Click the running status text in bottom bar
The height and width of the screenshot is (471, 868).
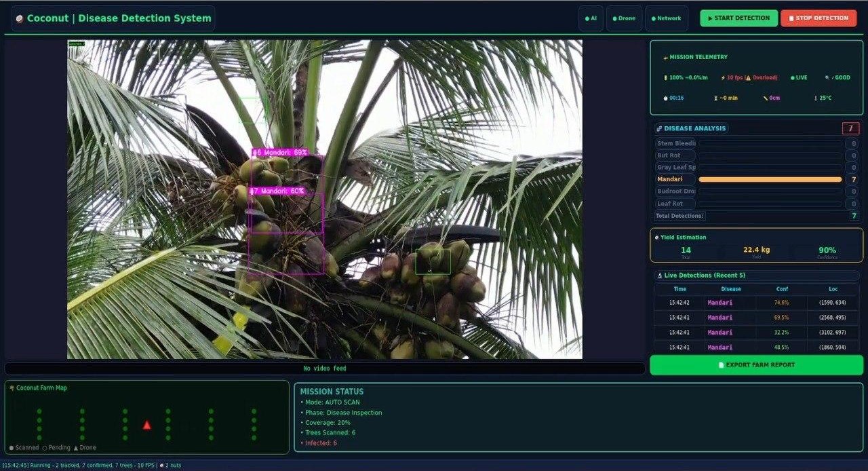point(79,466)
